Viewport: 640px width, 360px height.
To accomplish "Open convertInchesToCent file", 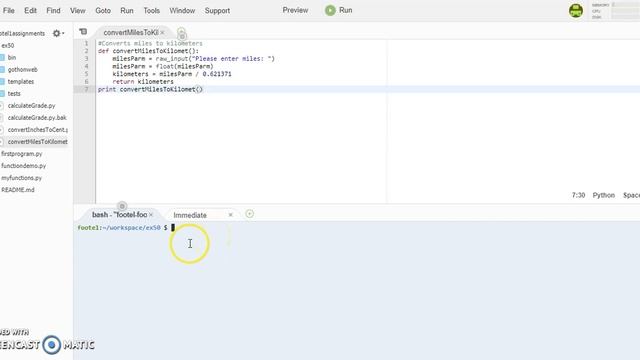I will click(x=38, y=130).
